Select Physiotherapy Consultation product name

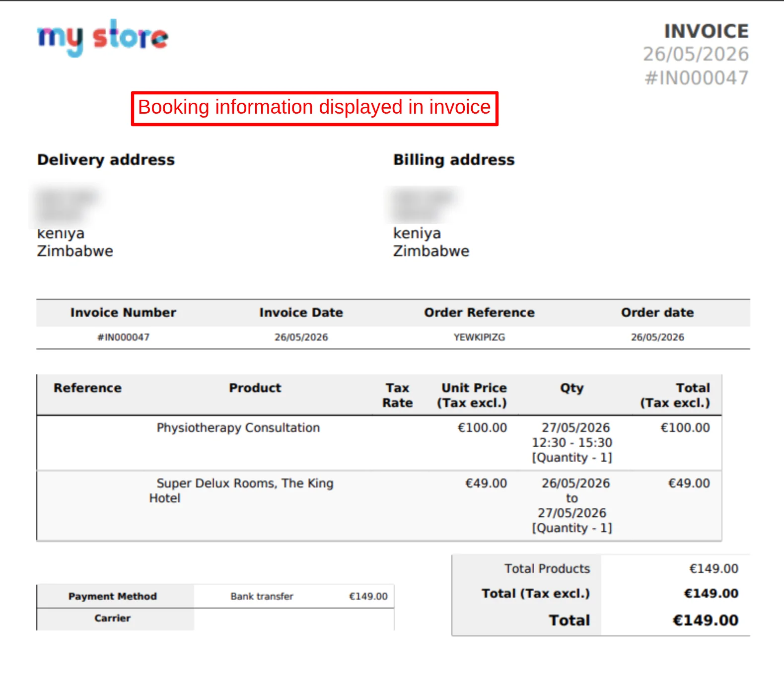(238, 428)
